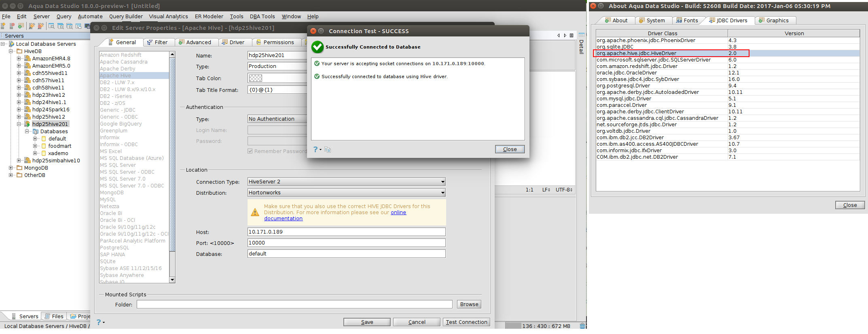
Task: Click Browse for Mounted Scripts folder
Action: (x=469, y=304)
